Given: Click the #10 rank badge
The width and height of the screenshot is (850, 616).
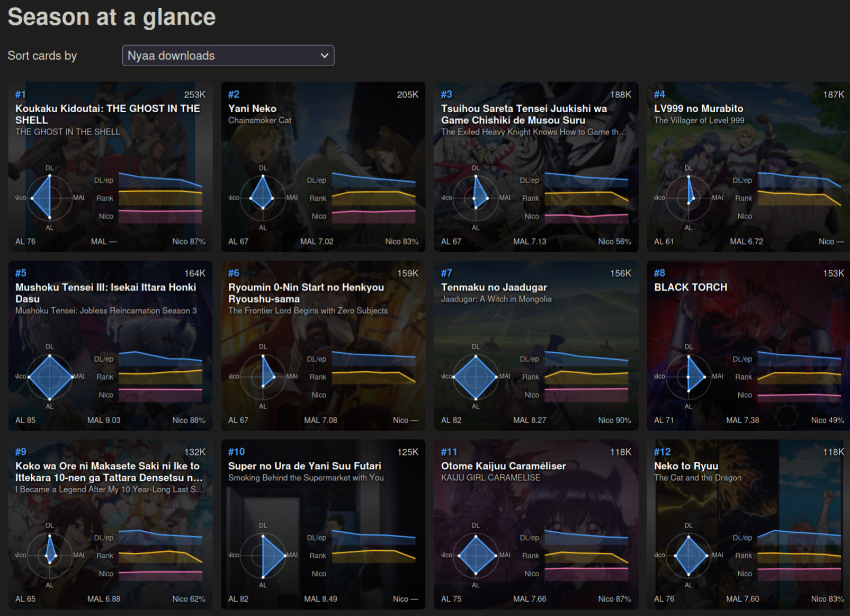Looking at the screenshot, I should [x=236, y=452].
